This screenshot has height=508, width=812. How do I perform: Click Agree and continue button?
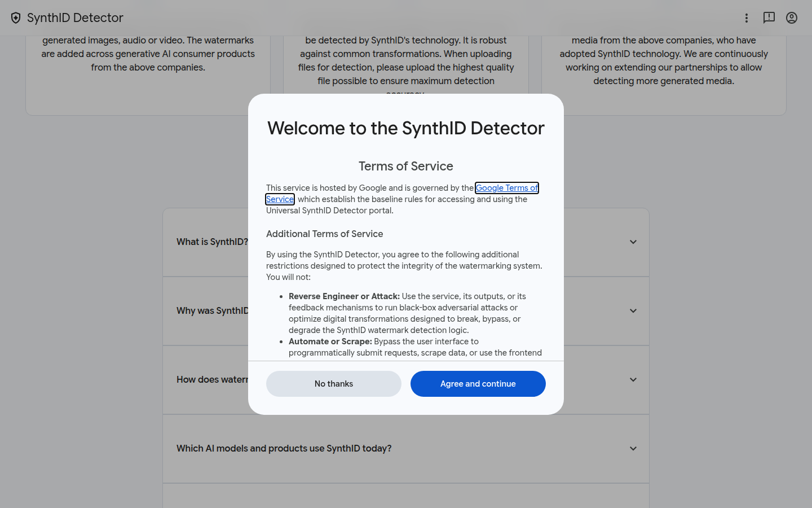point(478,384)
